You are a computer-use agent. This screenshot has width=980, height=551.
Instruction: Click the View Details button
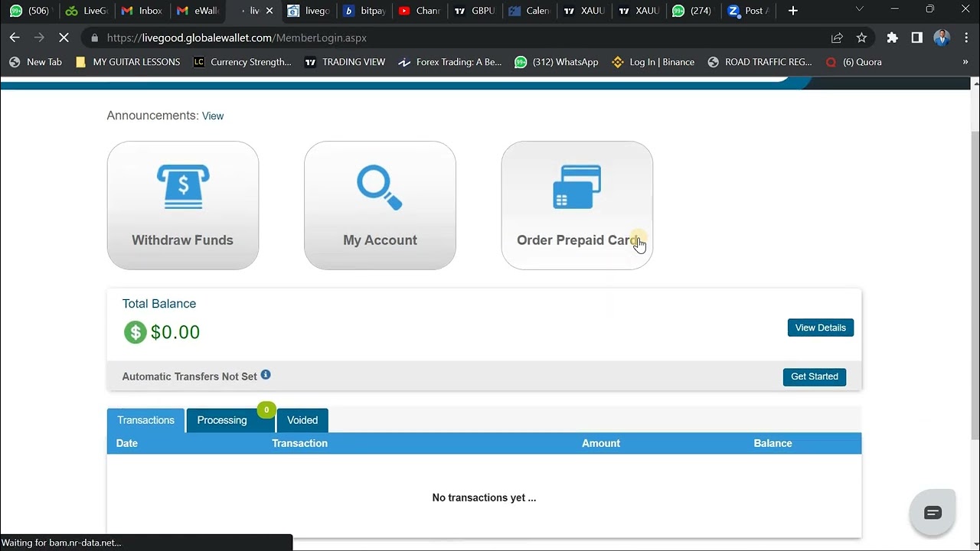tap(820, 328)
